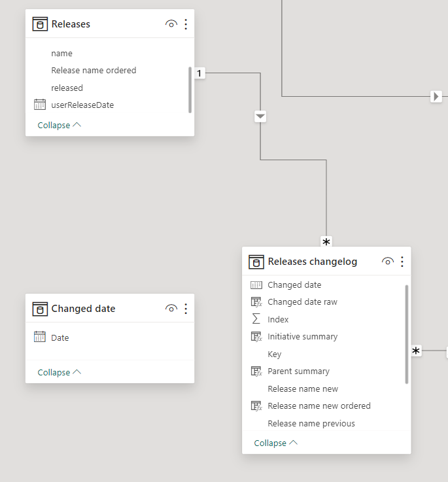The height and width of the screenshot is (482, 448).
Task: Click the date icon beside Changed date field
Action: [256, 285]
